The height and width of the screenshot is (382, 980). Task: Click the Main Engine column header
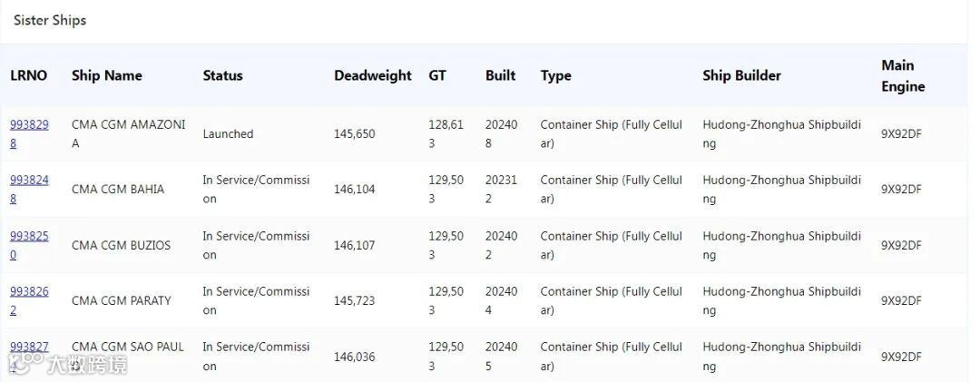point(903,75)
